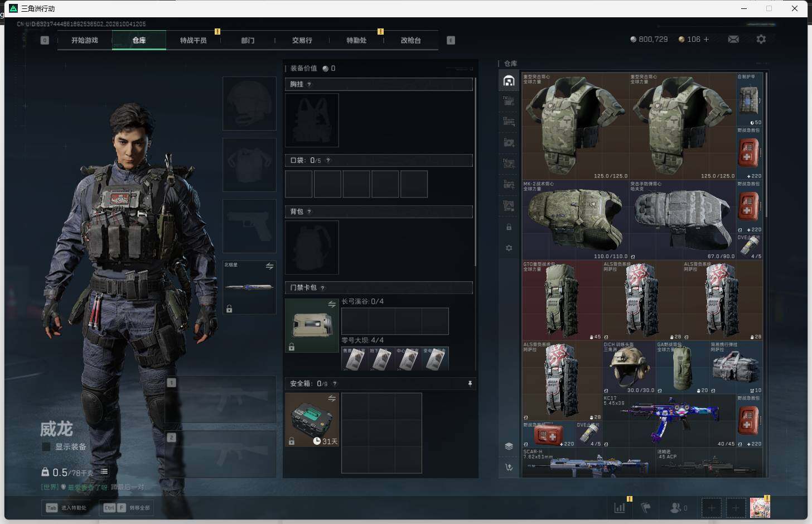
Task: Click the 转移全部 button
Action: (x=127, y=508)
